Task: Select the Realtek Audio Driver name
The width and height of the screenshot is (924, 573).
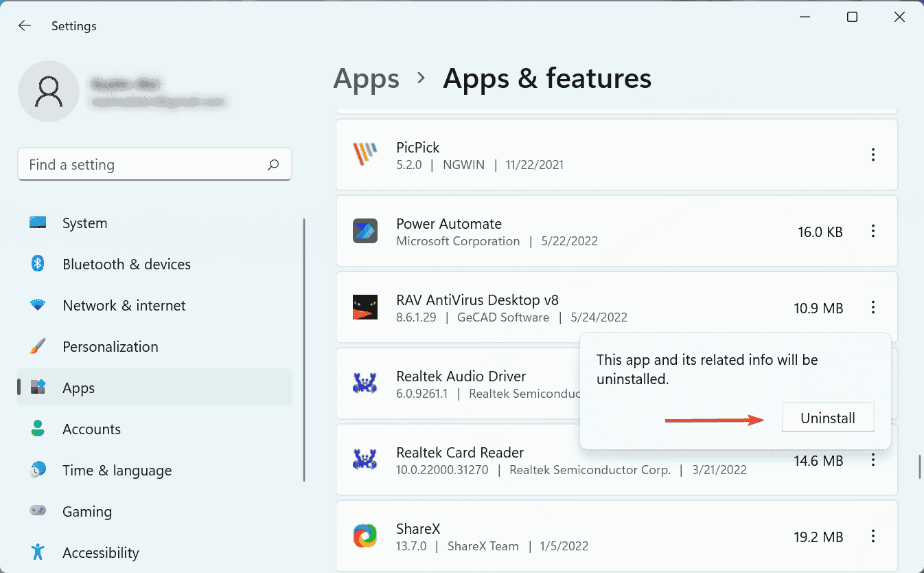Action: click(x=461, y=376)
